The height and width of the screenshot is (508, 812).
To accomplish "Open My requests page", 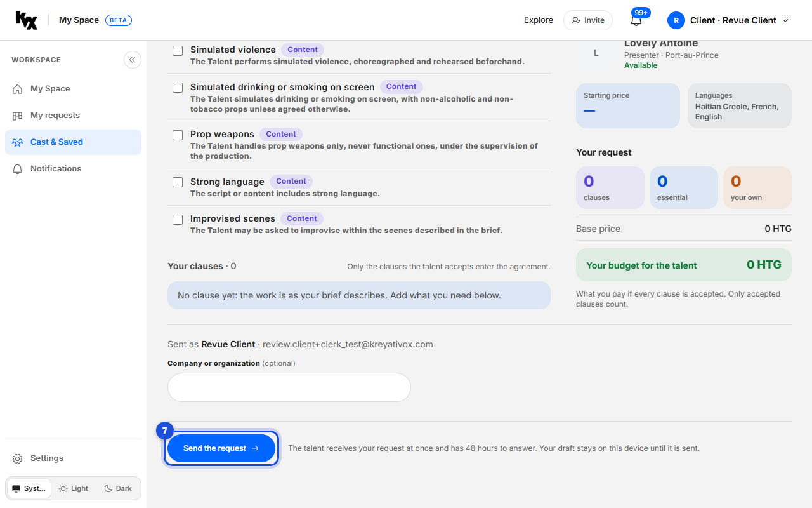I will [x=73, y=116].
